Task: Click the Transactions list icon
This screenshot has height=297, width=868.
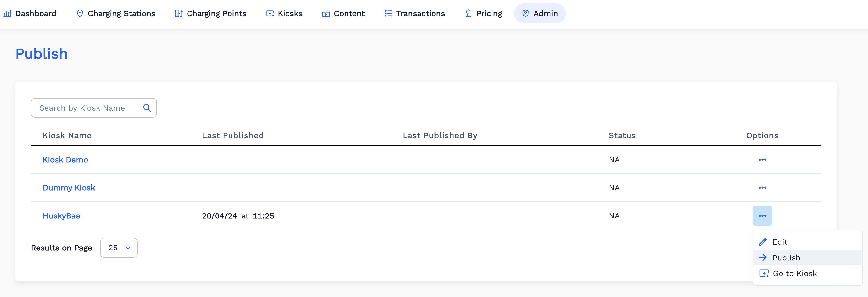Action: tap(388, 14)
